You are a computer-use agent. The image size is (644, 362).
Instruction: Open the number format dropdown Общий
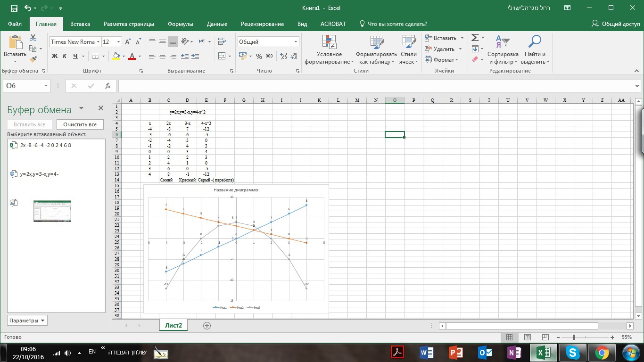296,42
